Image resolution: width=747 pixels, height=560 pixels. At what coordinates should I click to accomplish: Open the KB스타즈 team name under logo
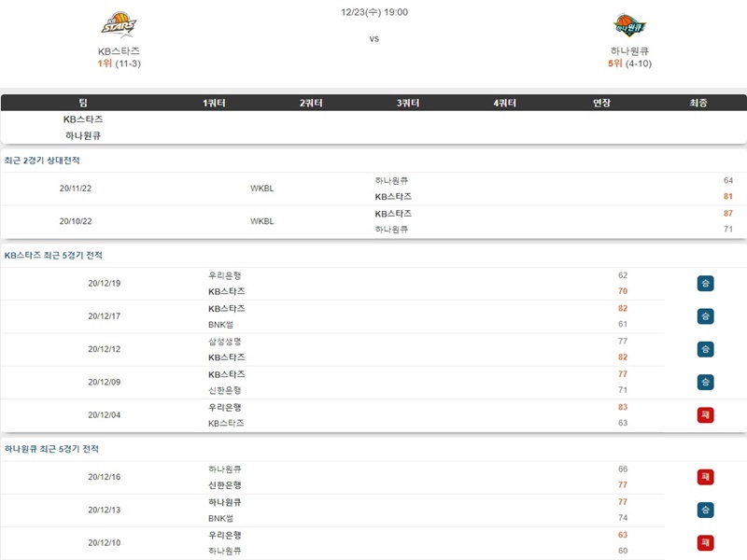(x=120, y=51)
